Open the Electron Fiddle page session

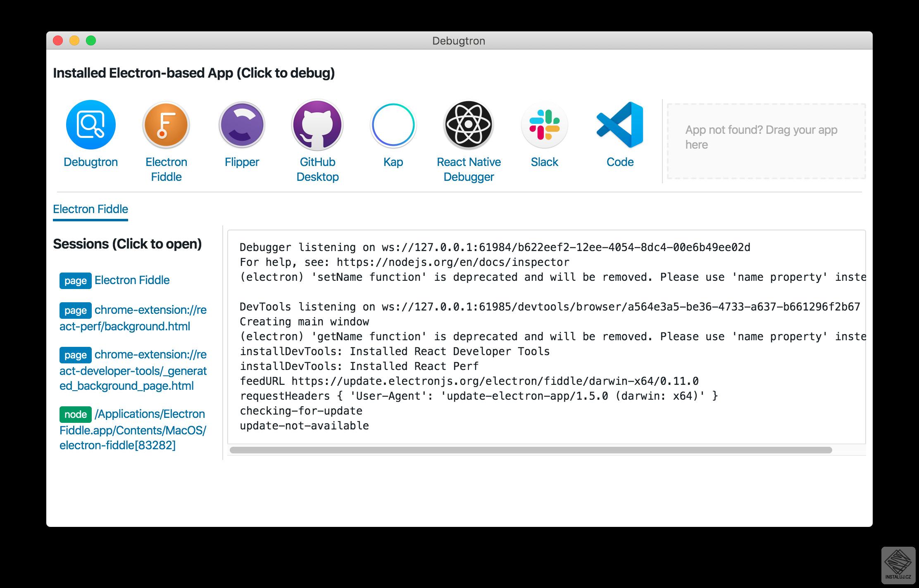point(132,280)
